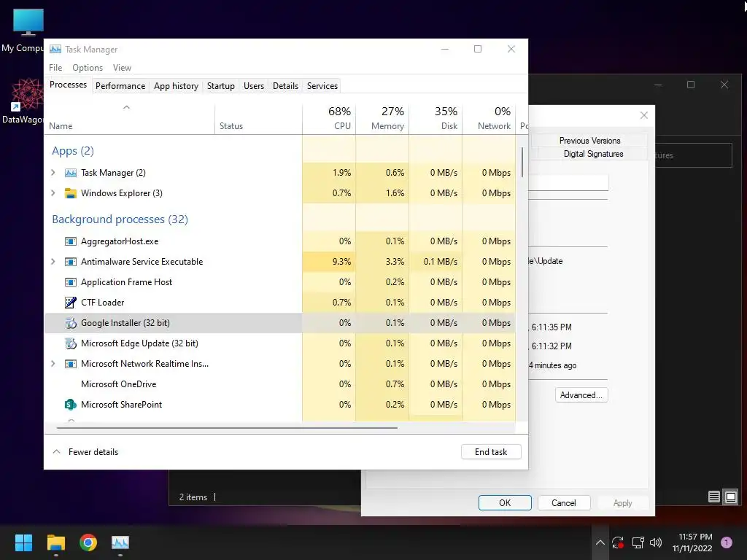This screenshot has height=560, width=747.
Task: Click the horizontal scrollbar in process list
Action: pyautogui.click(x=227, y=428)
